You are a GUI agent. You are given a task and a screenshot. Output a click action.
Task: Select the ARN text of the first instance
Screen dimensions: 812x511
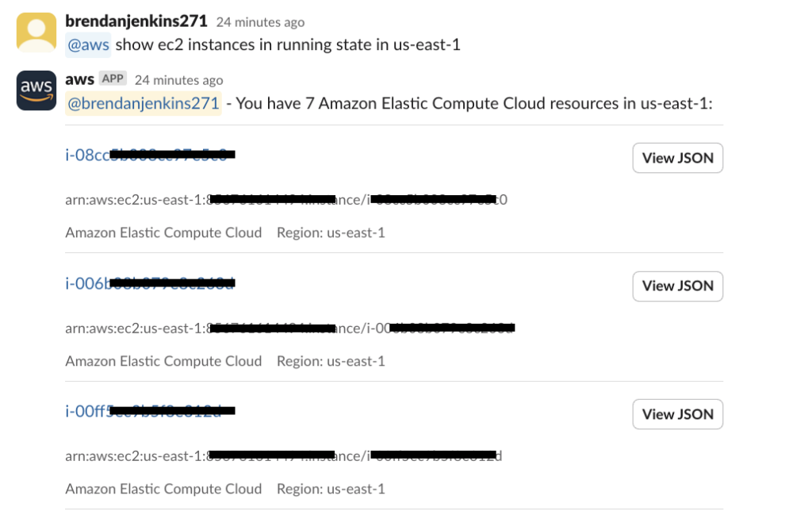285,199
